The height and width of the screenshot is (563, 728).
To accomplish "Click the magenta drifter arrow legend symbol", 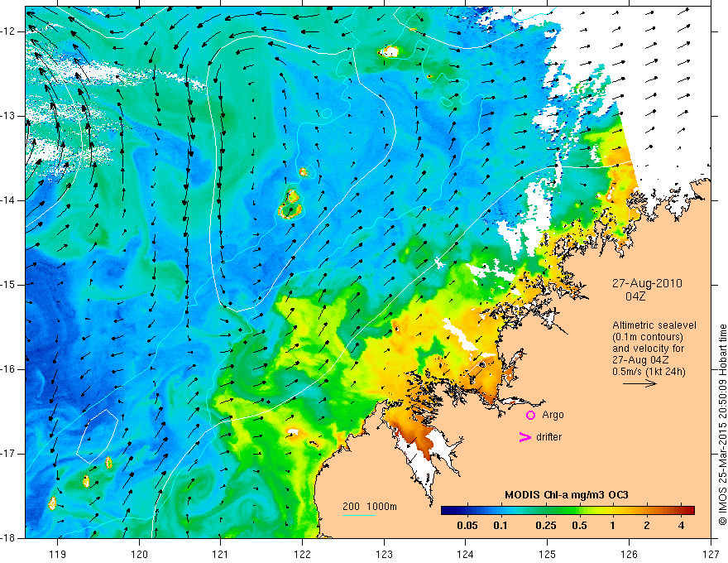I will coord(524,436).
